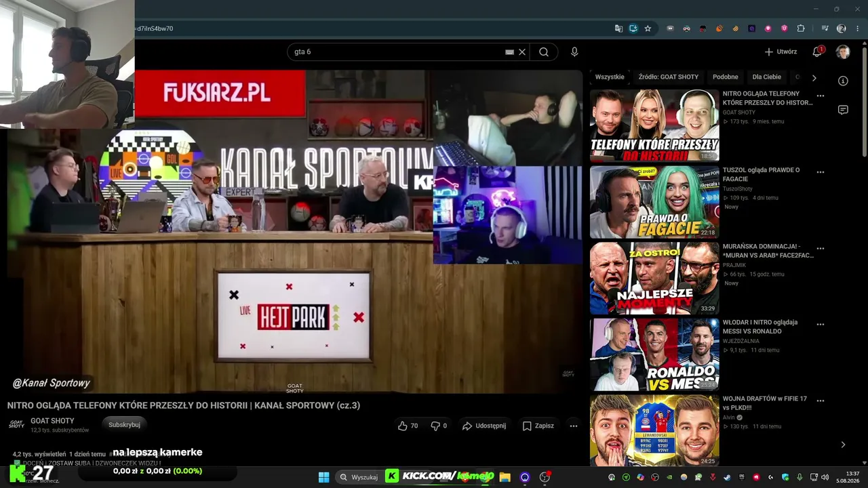Click the Zapisz save button

538,426
